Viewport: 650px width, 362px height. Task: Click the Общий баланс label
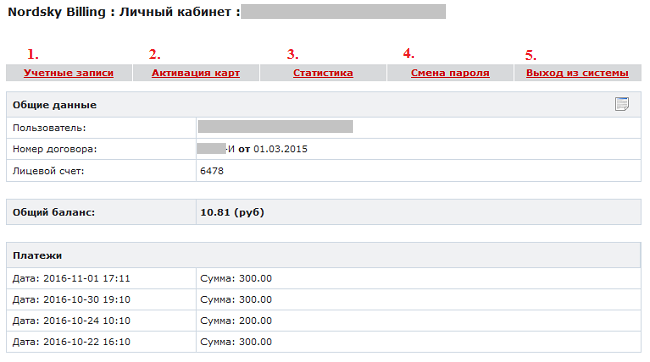[x=54, y=212]
